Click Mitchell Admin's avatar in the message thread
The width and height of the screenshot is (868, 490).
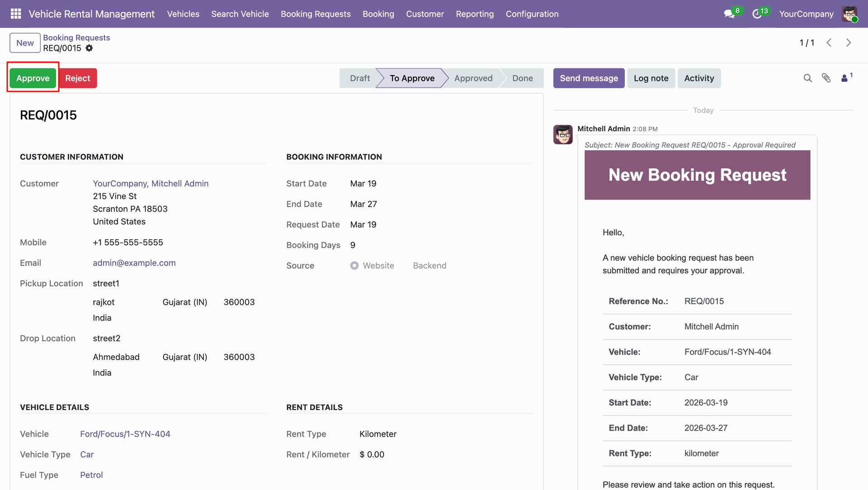tap(563, 134)
